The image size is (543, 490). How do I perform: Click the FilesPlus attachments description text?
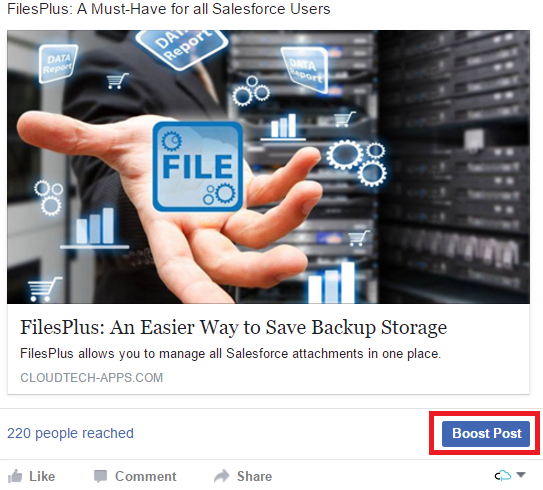tap(230, 354)
